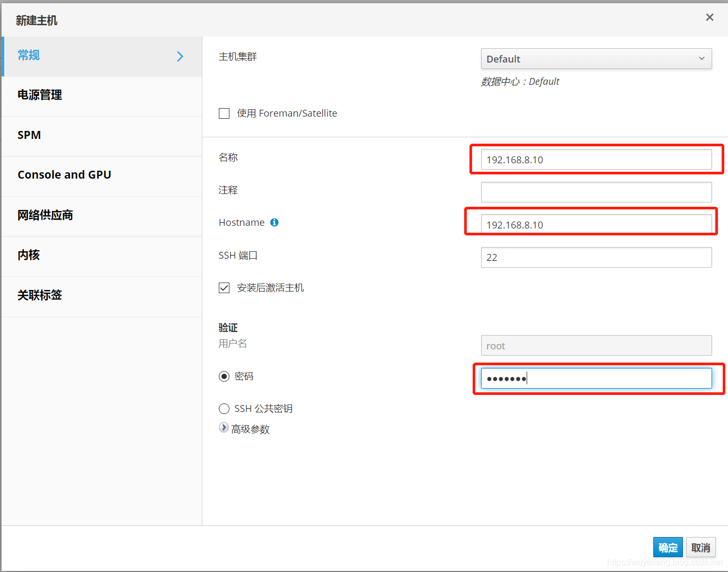Screen dimensions: 728x572
Task: Expand the 高级参数 section arrow
Action: pyautogui.click(x=224, y=428)
